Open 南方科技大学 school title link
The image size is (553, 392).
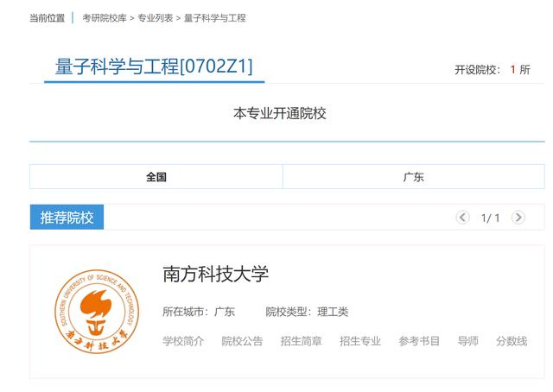[215, 274]
